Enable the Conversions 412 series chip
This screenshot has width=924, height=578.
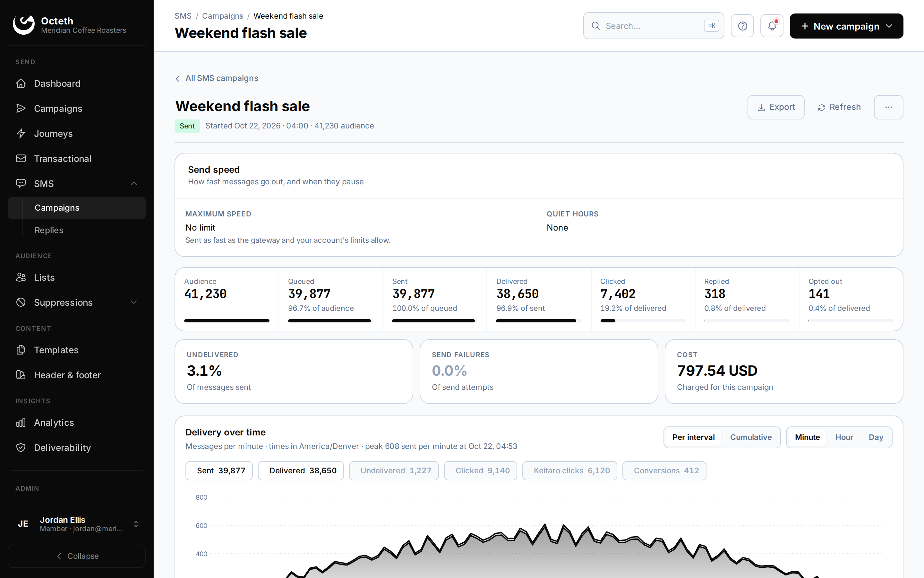pyautogui.click(x=664, y=470)
